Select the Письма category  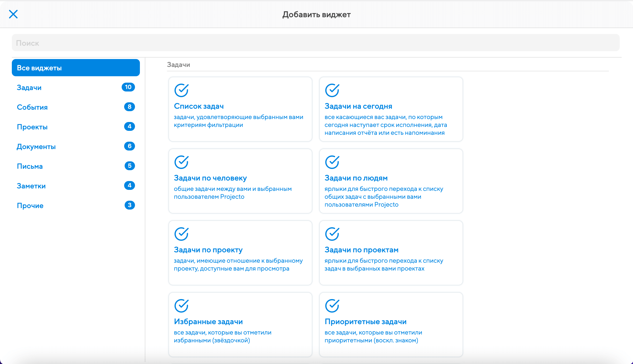coord(30,166)
